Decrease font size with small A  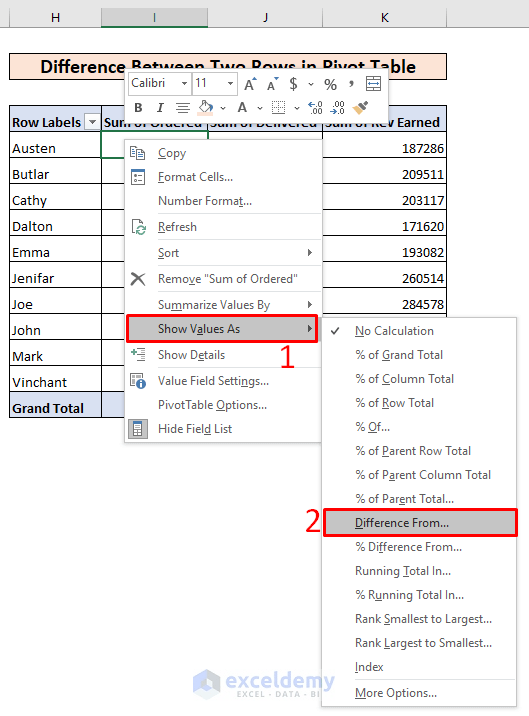(273, 84)
